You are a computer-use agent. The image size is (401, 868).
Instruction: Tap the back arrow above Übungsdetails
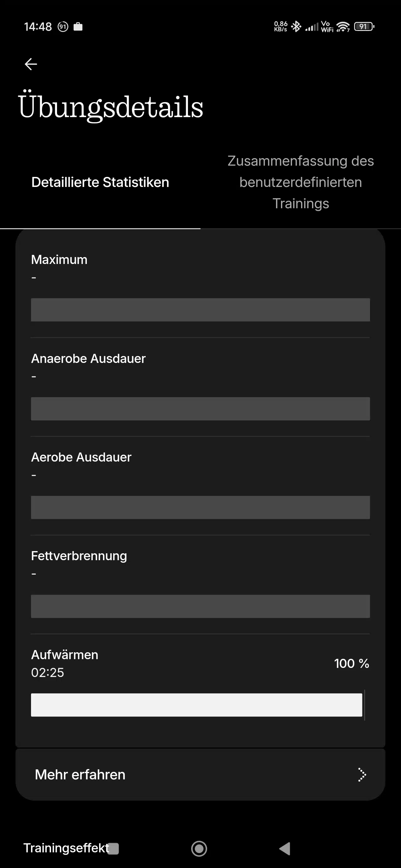pyautogui.click(x=31, y=64)
